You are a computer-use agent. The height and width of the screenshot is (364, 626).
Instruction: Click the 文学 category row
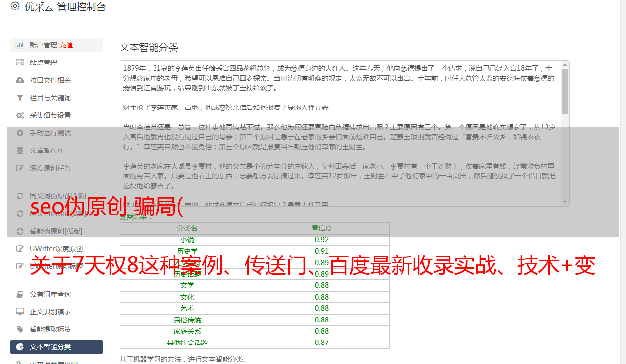pyautogui.click(x=255, y=285)
